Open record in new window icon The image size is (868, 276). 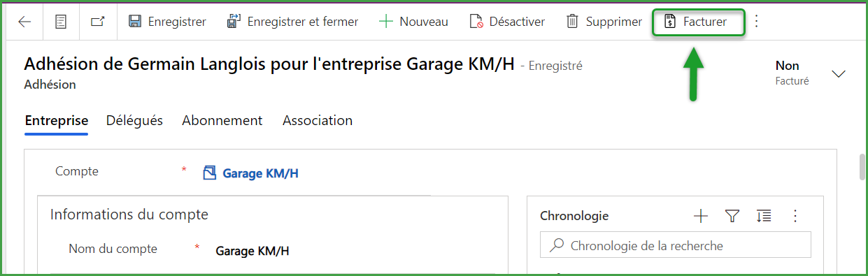[98, 22]
